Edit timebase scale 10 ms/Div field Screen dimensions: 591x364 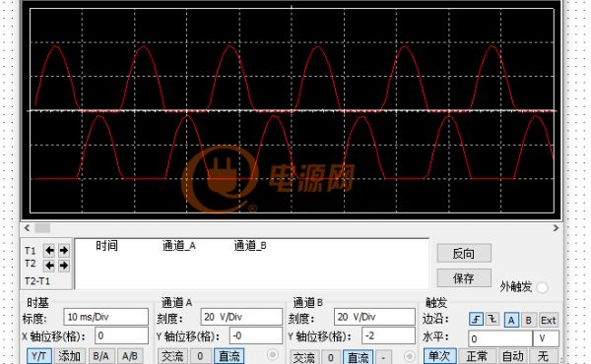[x=106, y=317]
